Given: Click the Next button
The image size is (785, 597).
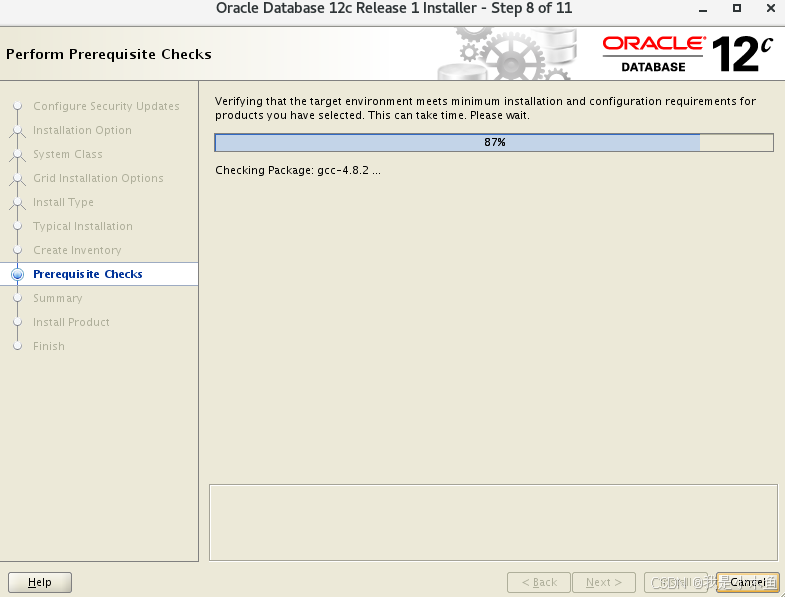Looking at the screenshot, I should point(604,582).
